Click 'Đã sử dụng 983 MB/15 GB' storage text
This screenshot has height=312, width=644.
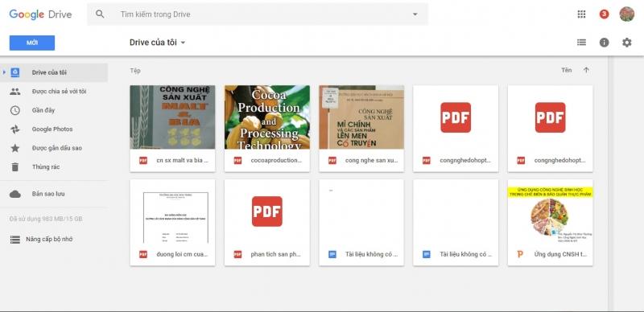(x=46, y=219)
